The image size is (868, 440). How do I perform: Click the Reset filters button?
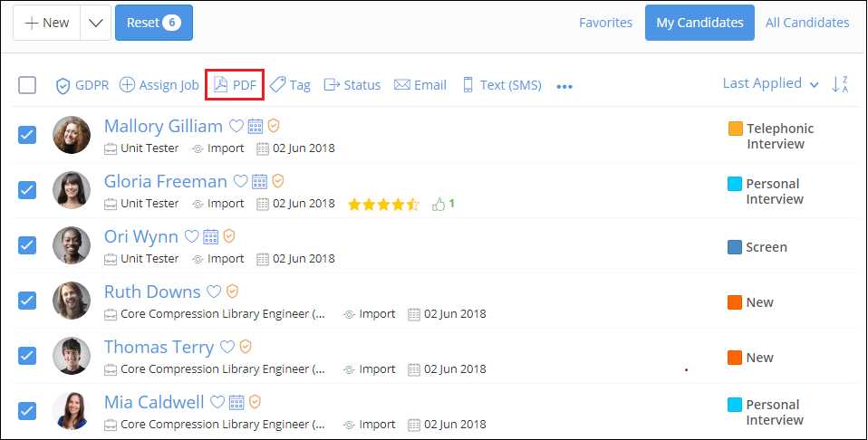153,23
